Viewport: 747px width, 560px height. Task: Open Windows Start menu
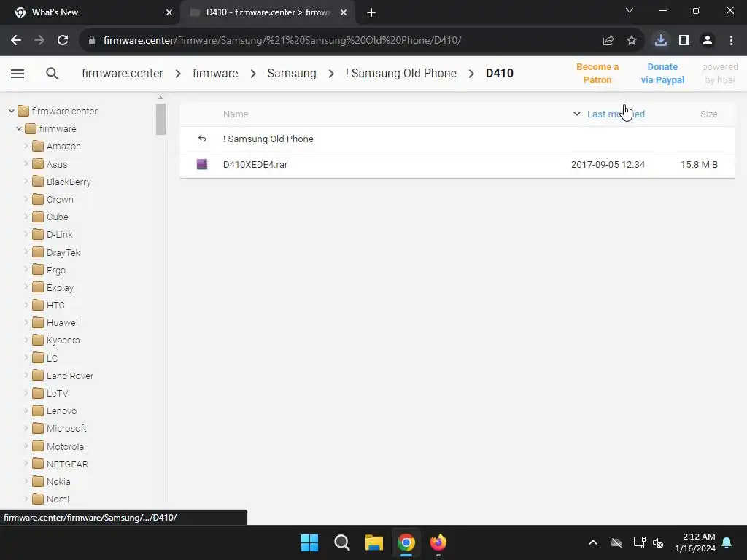[309, 542]
